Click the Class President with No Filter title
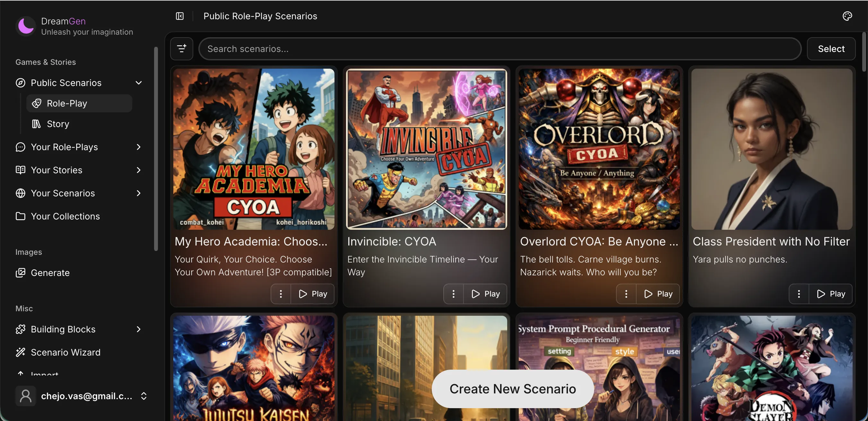 tap(771, 242)
